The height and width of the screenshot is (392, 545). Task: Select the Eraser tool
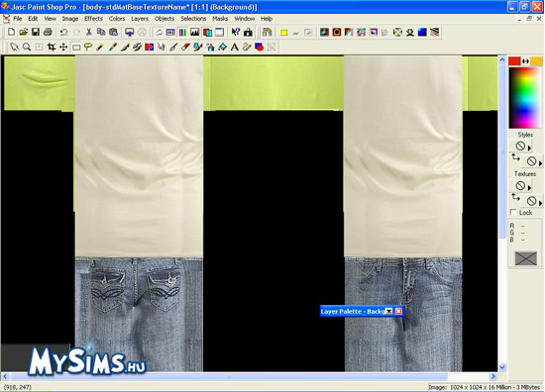pos(186,47)
